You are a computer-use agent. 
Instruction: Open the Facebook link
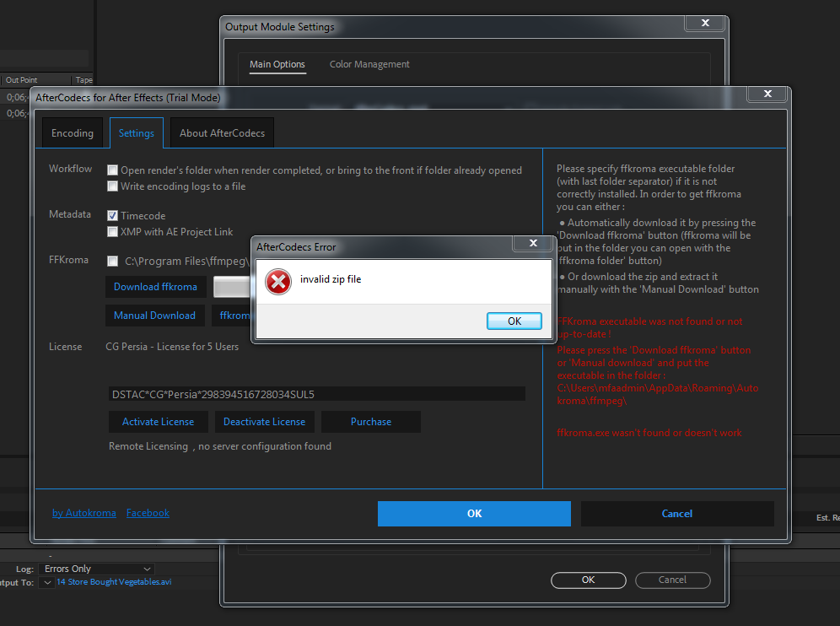[x=148, y=513]
